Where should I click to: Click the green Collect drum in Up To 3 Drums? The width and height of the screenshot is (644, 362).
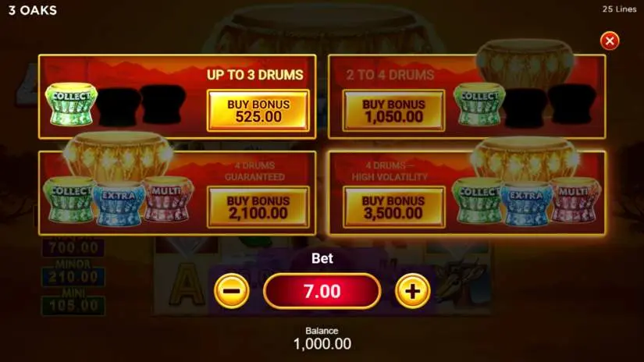coord(71,105)
